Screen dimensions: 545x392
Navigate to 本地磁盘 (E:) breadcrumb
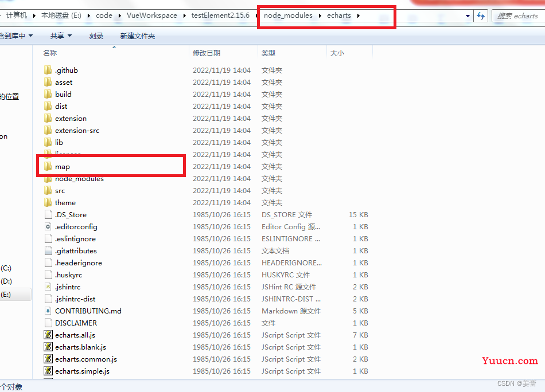tap(61, 15)
